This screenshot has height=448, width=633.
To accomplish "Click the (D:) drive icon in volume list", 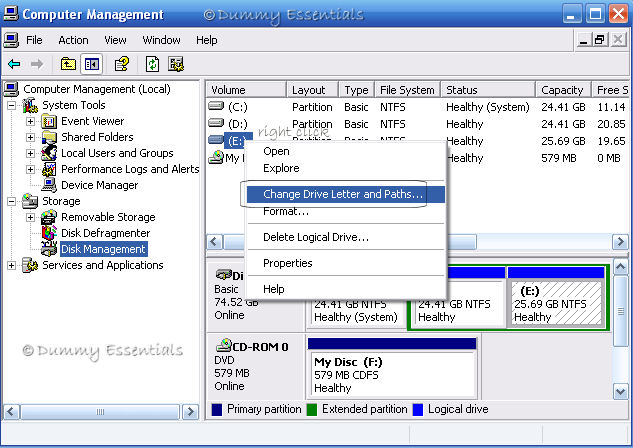I will 216,123.
